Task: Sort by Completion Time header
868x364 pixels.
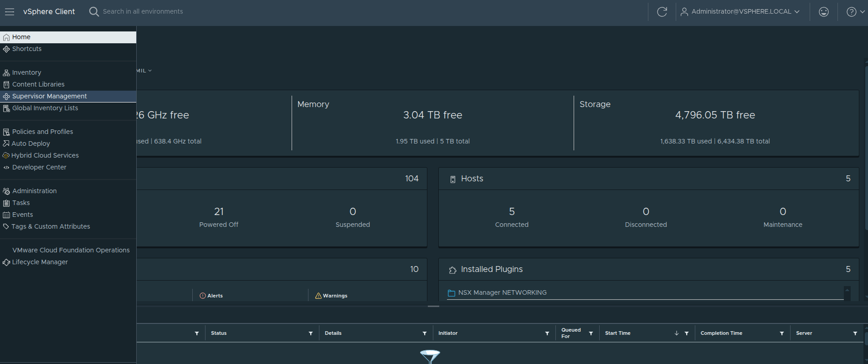Action: click(x=721, y=333)
